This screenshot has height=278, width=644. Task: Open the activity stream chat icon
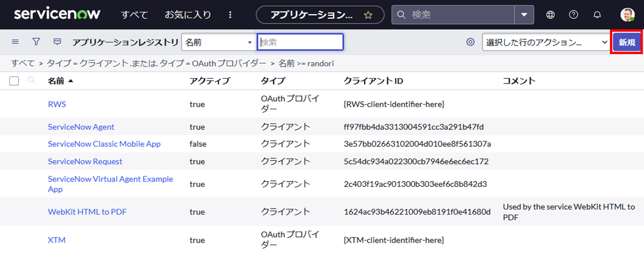[58, 42]
